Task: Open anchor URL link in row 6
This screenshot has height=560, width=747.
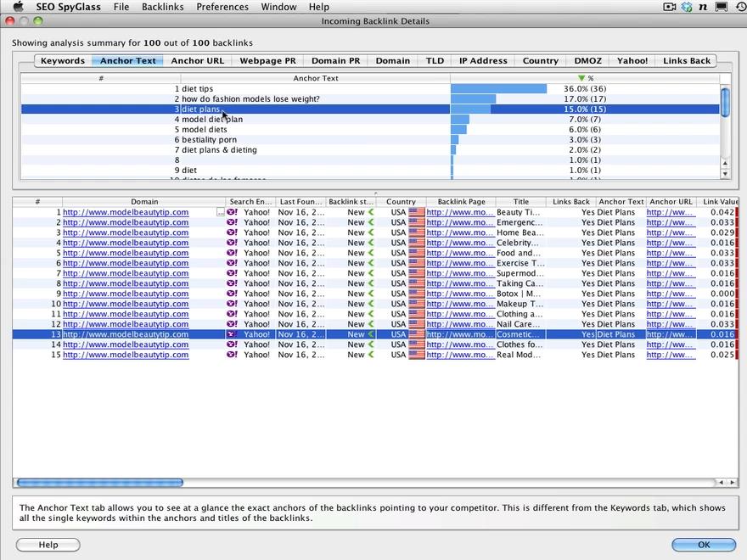Action: (x=671, y=263)
